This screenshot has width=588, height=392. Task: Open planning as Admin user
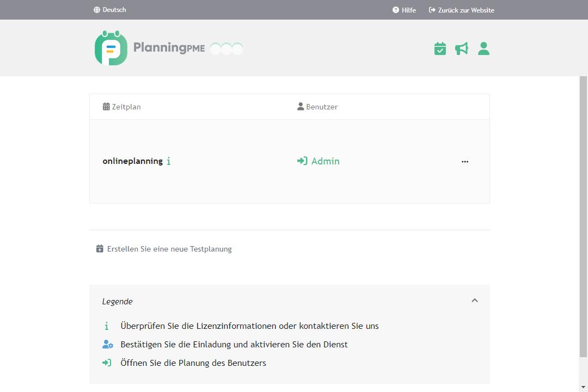coord(325,161)
